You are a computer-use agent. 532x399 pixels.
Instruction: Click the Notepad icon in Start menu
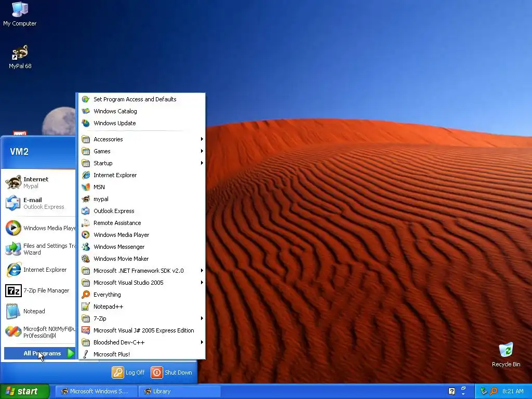(x=14, y=311)
